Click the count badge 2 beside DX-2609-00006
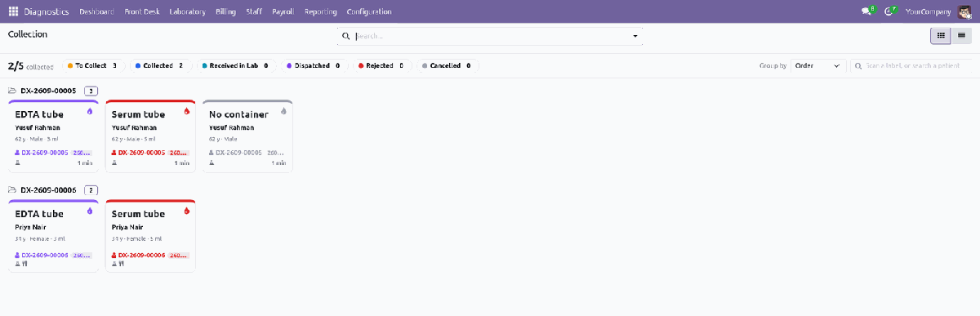 coord(91,190)
